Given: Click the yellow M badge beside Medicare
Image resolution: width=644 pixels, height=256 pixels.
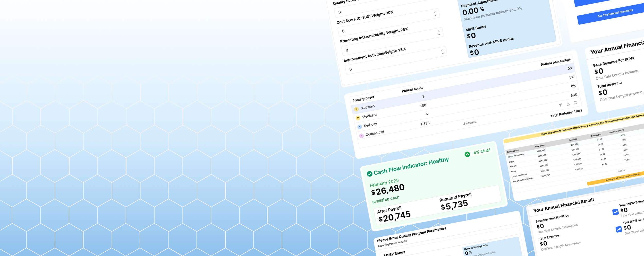Looking at the screenshot, I should pyautogui.click(x=358, y=118).
